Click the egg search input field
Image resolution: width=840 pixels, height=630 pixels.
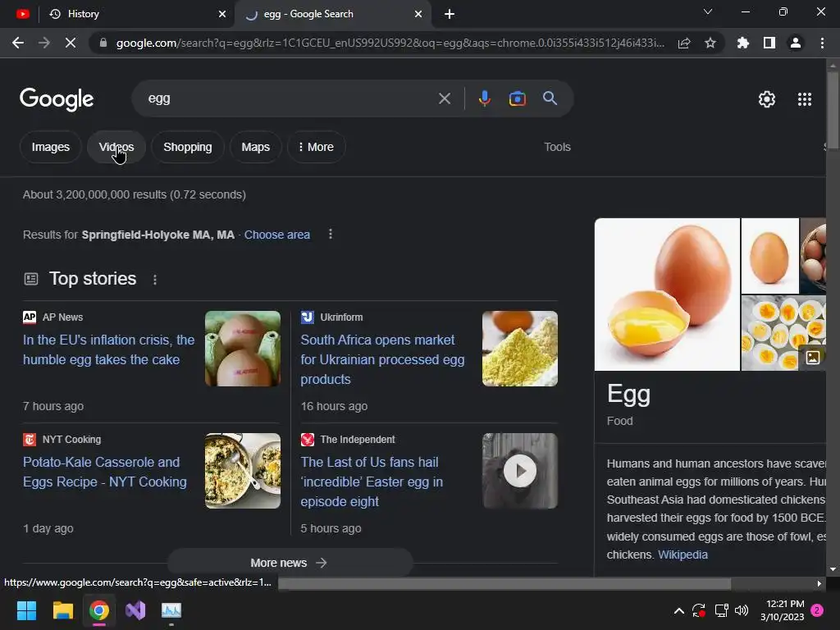point(290,98)
